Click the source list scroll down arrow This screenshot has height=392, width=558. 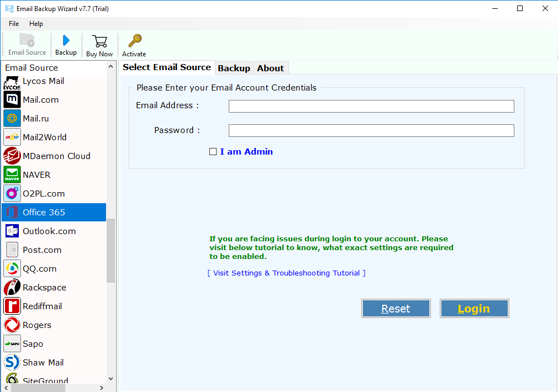(110, 379)
